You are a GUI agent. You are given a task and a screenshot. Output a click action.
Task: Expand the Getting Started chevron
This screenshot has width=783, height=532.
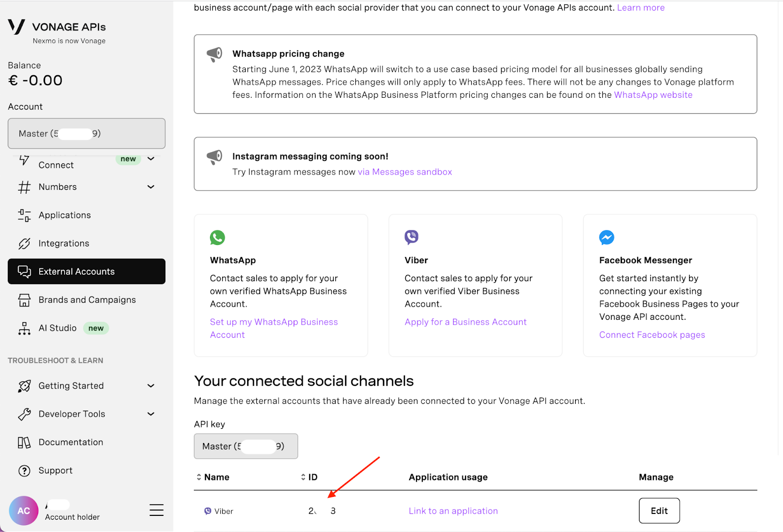151,386
